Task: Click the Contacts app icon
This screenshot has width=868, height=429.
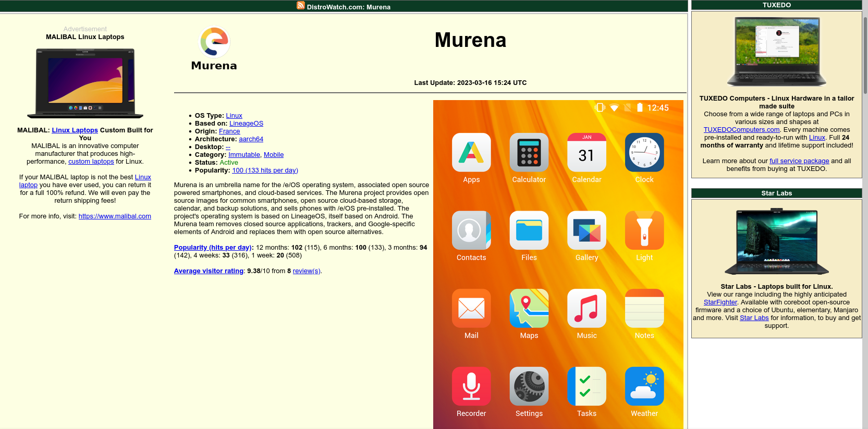Action: (471, 230)
